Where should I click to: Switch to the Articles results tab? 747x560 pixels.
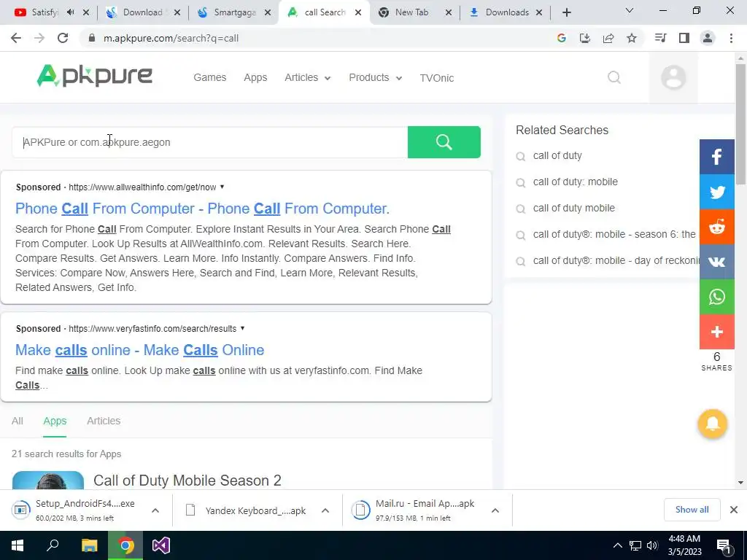pyautogui.click(x=104, y=421)
